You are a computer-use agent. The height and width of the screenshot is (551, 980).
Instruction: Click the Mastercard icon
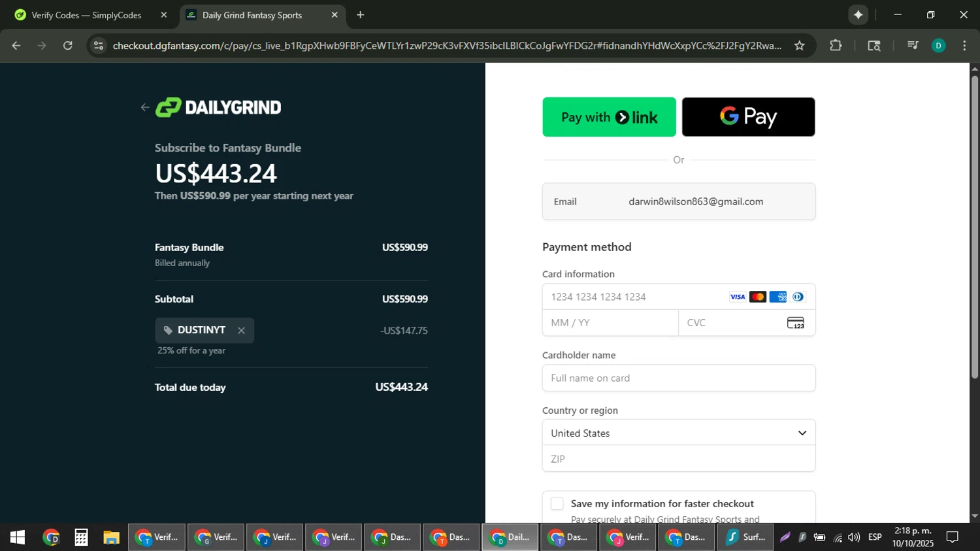[758, 297]
